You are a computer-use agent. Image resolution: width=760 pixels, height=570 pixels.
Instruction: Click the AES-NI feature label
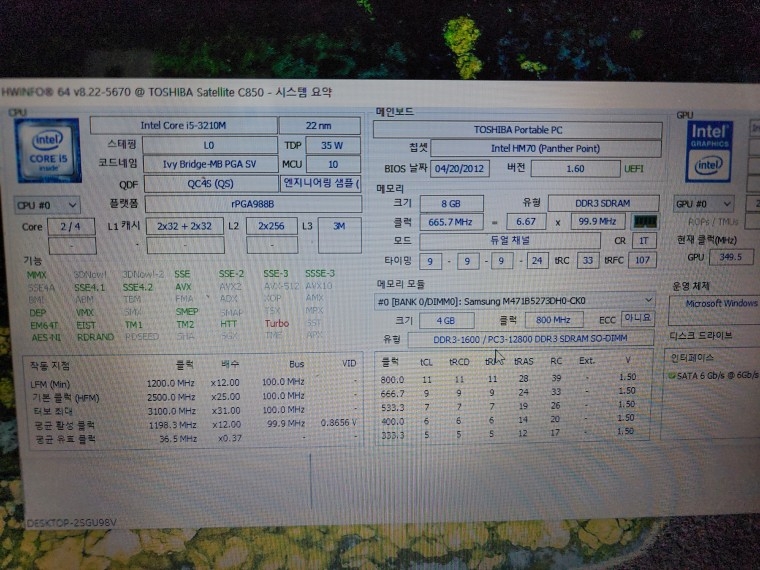(46, 337)
